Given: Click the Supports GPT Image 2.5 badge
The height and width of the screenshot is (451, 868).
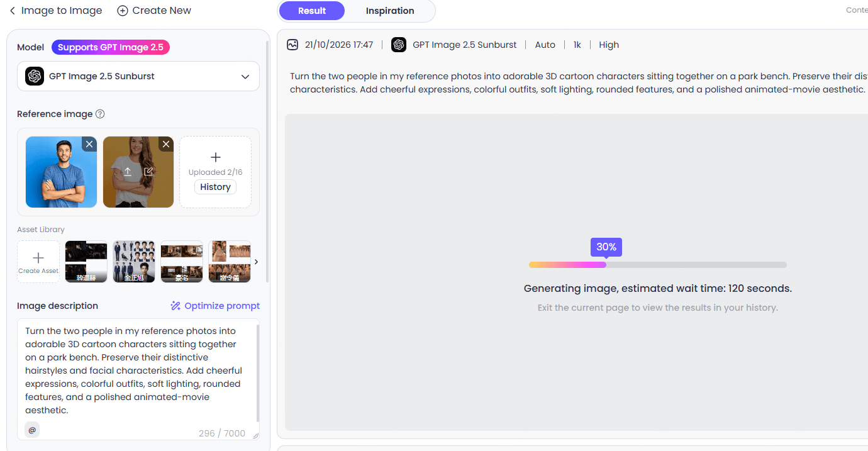Looking at the screenshot, I should click(x=111, y=47).
